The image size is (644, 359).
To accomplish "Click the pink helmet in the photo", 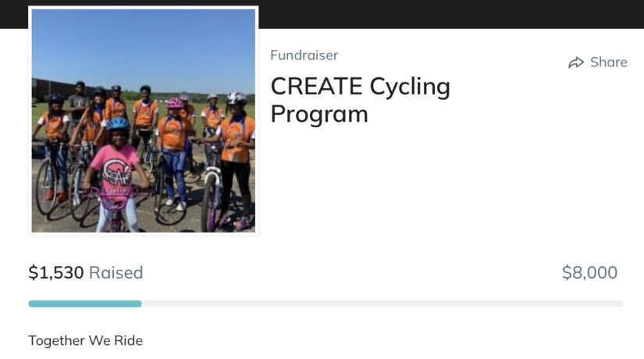I will tap(174, 103).
